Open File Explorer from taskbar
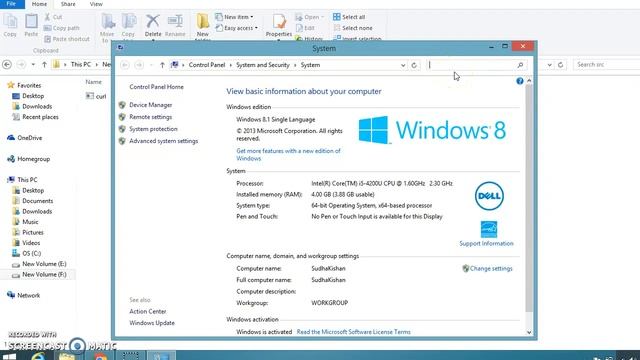Viewport: 640px width, 360px height. [67, 356]
